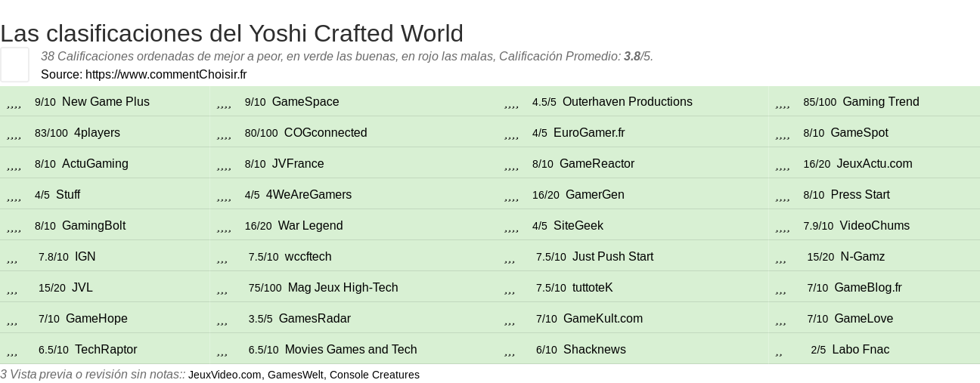Click the 7.8/10 score for IGN
Image resolution: width=980 pixels, height=383 pixels.
pyautogui.click(x=54, y=257)
